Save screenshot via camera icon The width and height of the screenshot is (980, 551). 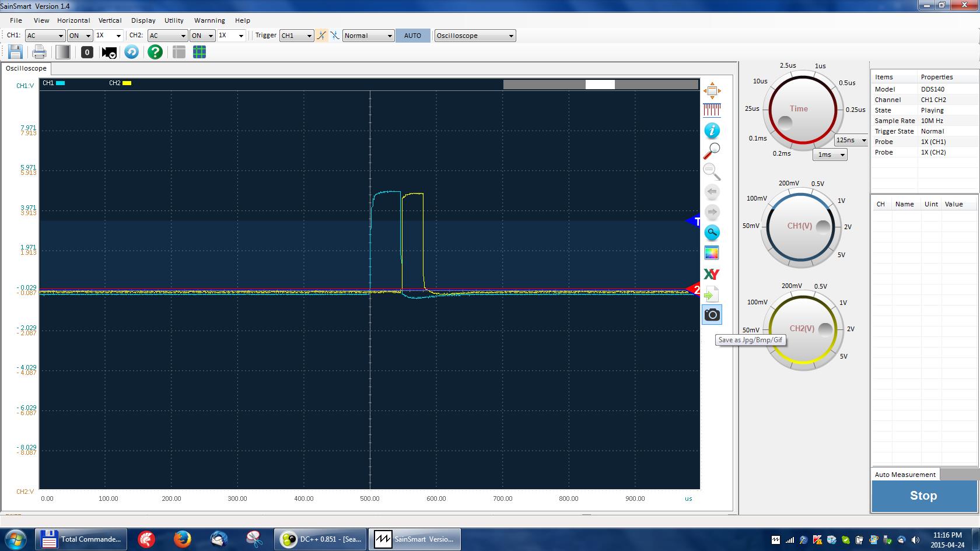712,315
